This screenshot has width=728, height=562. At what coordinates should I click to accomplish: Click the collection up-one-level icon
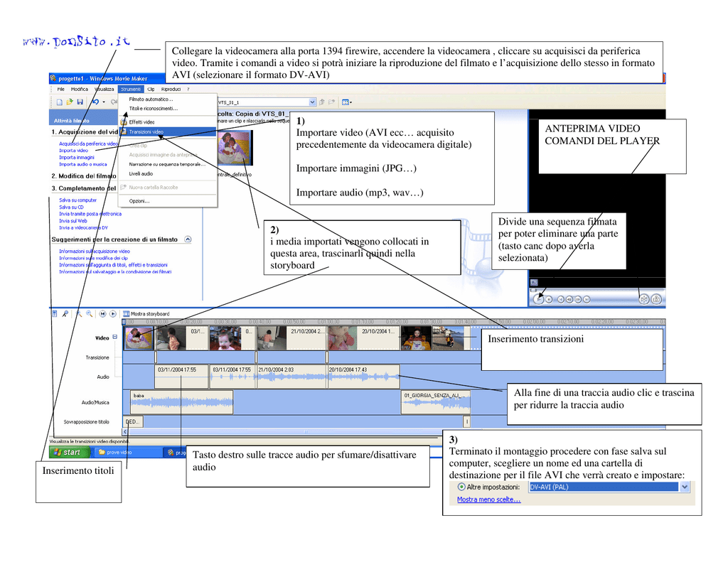coord(322,102)
